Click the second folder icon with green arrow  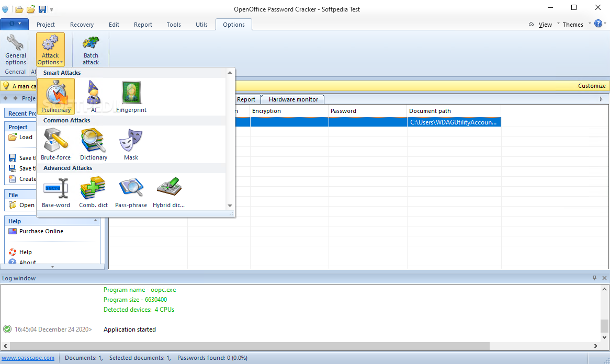[x=31, y=9]
